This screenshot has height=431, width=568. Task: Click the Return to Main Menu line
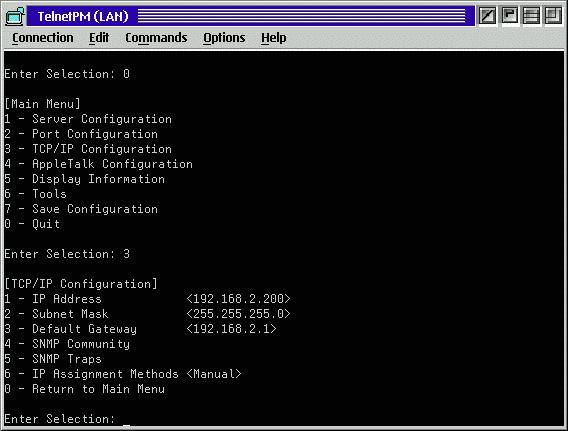(85, 389)
